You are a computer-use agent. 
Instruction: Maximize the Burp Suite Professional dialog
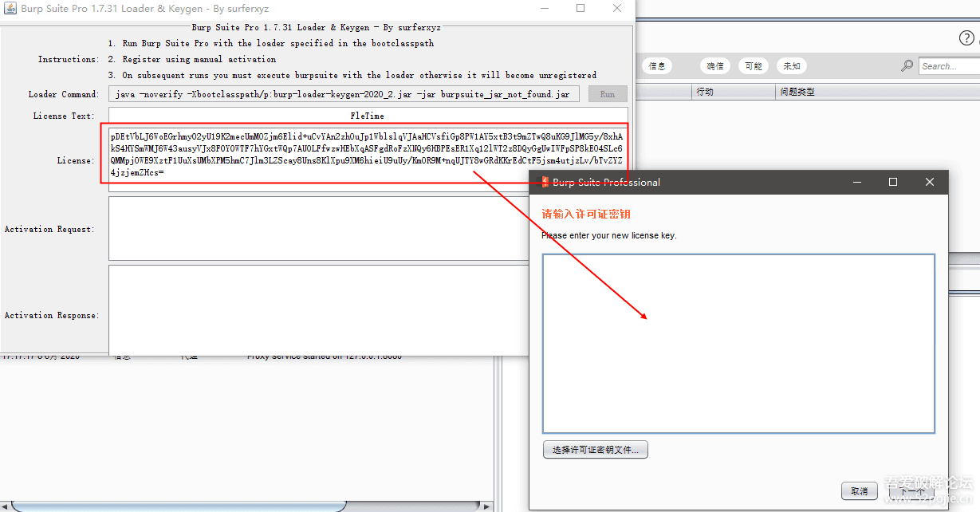point(893,182)
